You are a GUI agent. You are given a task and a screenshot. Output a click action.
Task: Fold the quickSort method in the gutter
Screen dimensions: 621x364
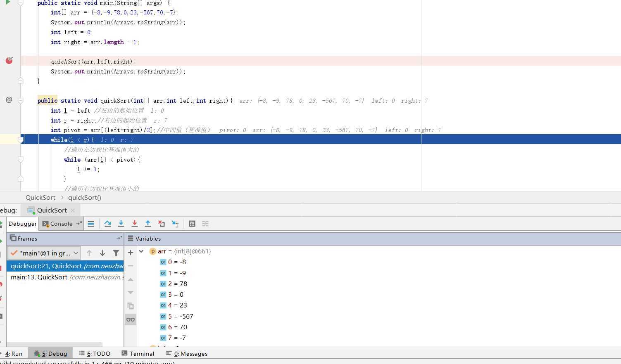point(21,101)
